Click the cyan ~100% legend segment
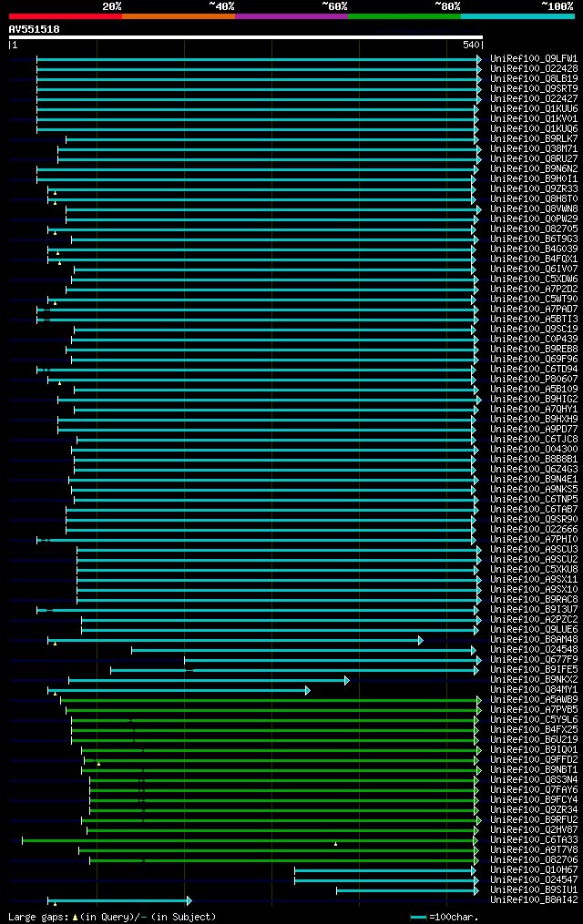The width and height of the screenshot is (583, 924). 517,16
